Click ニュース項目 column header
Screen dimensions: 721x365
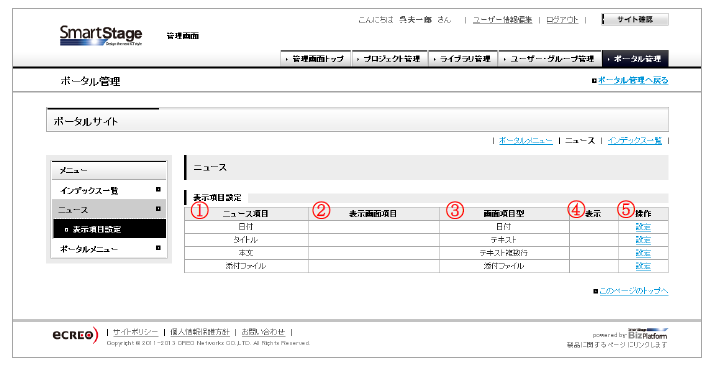tap(246, 214)
